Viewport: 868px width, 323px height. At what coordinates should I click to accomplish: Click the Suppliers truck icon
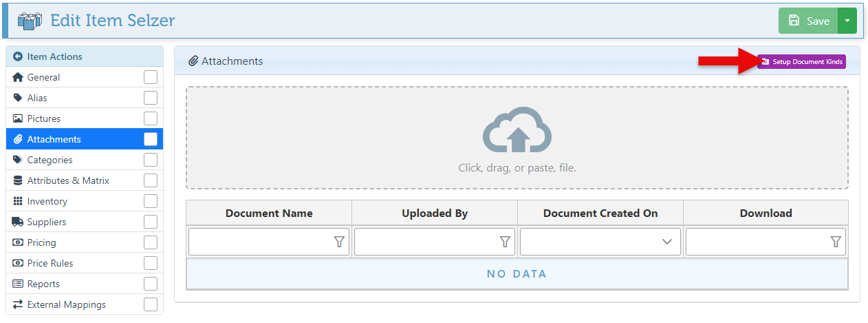point(18,222)
